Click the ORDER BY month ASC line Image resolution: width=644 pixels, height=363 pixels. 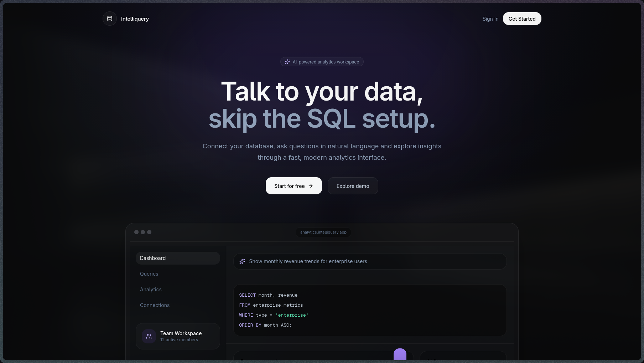(265, 325)
